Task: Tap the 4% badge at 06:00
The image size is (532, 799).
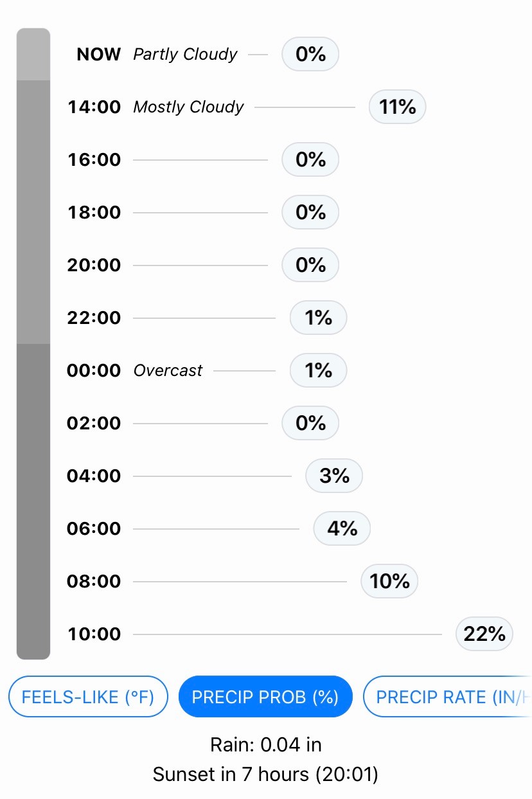Action: 342,528
